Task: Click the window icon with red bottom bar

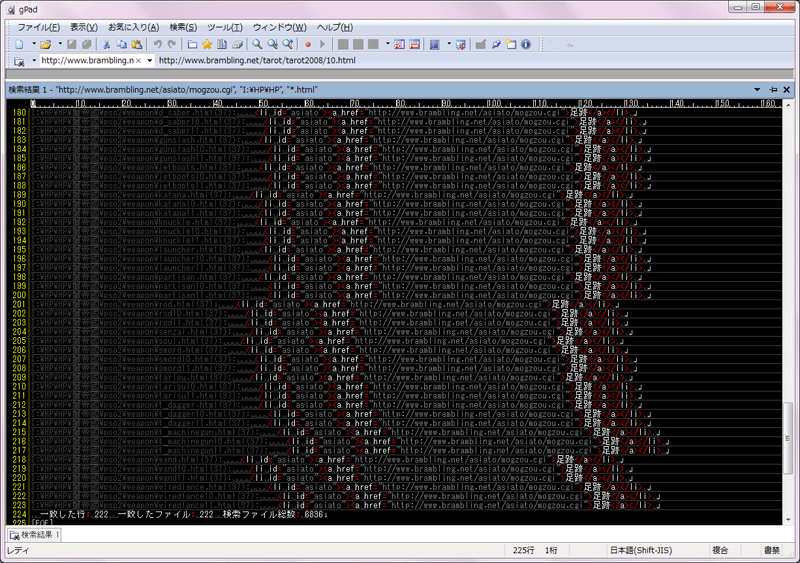Action: [x=415, y=44]
